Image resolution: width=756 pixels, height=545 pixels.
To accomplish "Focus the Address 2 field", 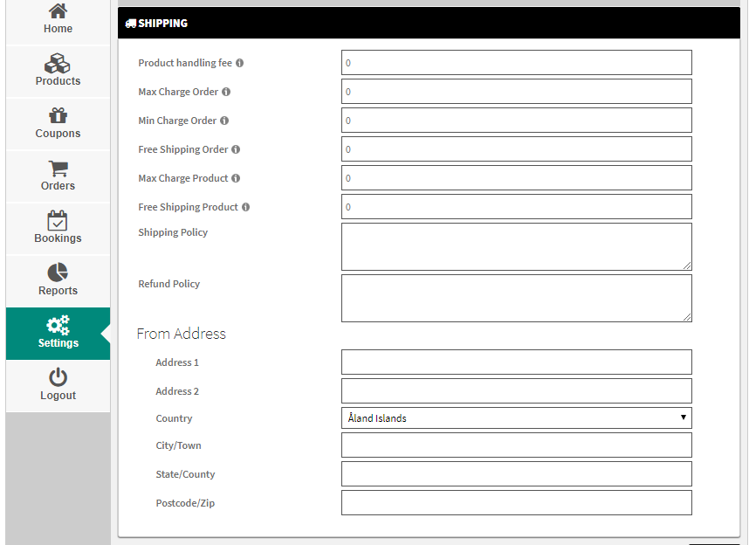I will [x=517, y=391].
